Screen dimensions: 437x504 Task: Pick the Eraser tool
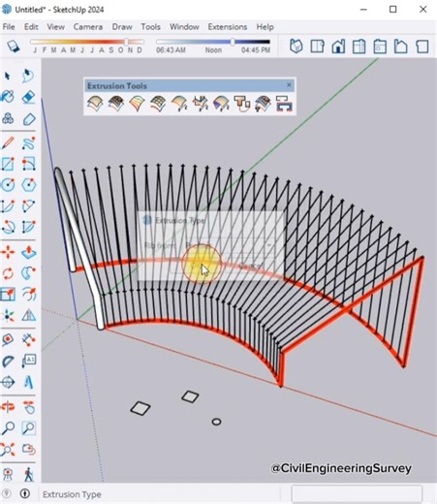coord(28,97)
